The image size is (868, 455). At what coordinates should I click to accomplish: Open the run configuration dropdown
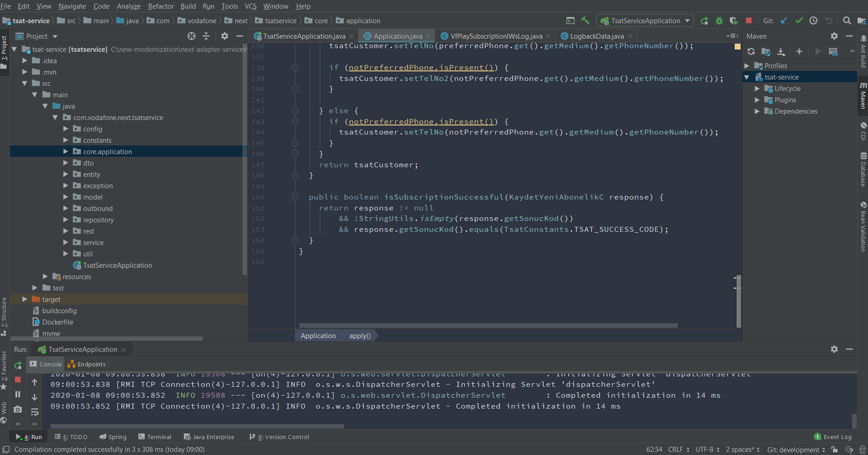(687, 20)
